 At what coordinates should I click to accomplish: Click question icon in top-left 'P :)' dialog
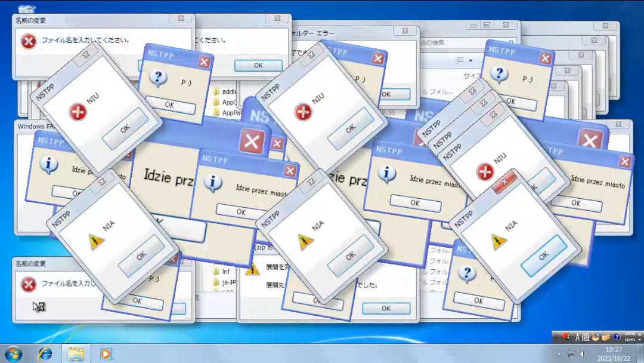(157, 78)
